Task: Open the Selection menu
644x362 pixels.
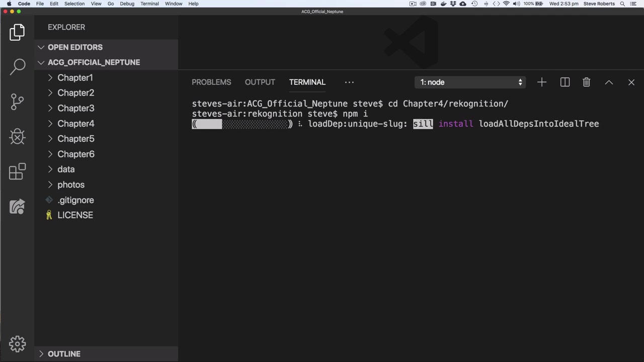Action: (74, 4)
